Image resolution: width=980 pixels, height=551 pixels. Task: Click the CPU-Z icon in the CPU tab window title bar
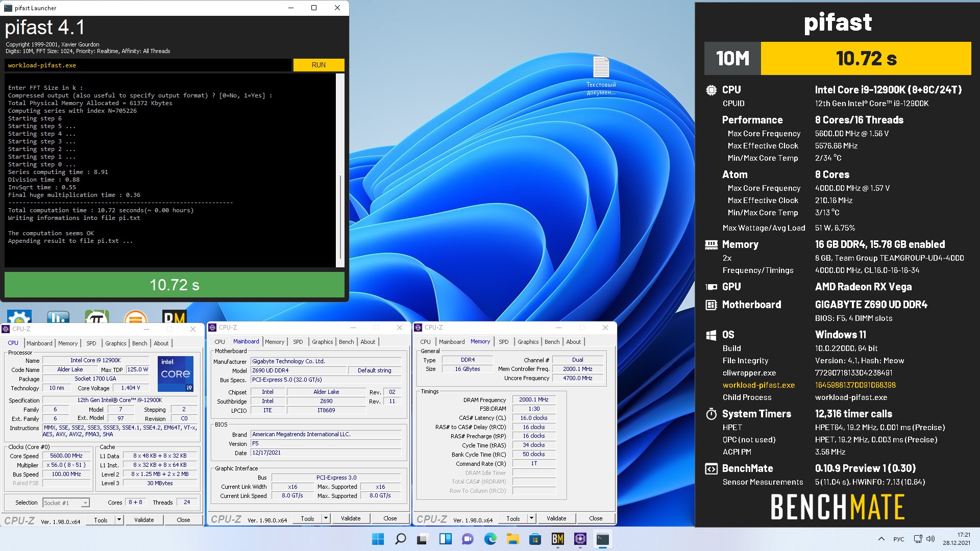(x=6, y=329)
